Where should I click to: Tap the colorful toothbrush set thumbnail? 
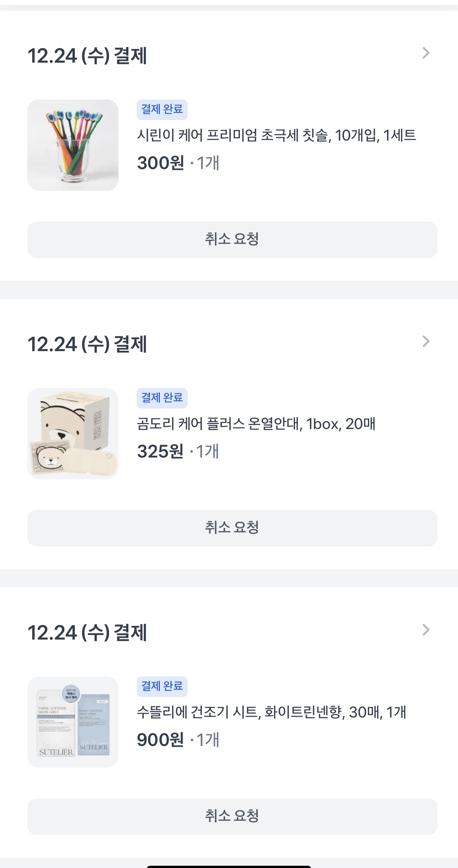click(73, 145)
